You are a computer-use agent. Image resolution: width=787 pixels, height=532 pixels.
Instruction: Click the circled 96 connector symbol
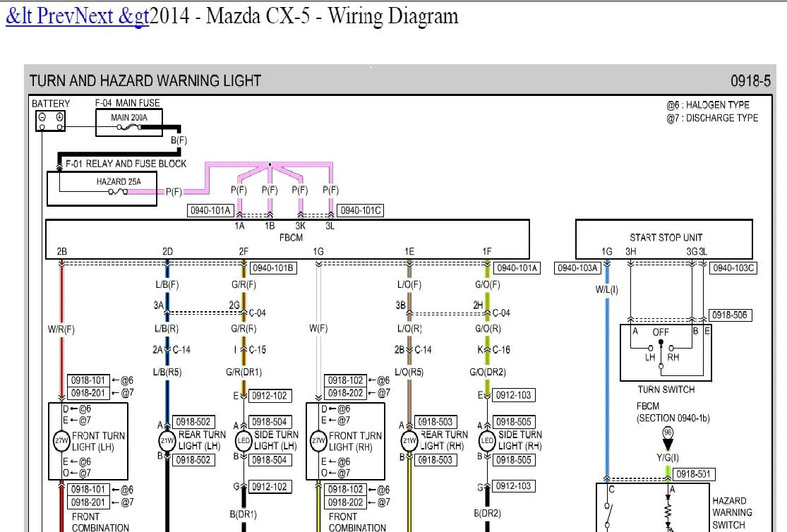click(667, 434)
